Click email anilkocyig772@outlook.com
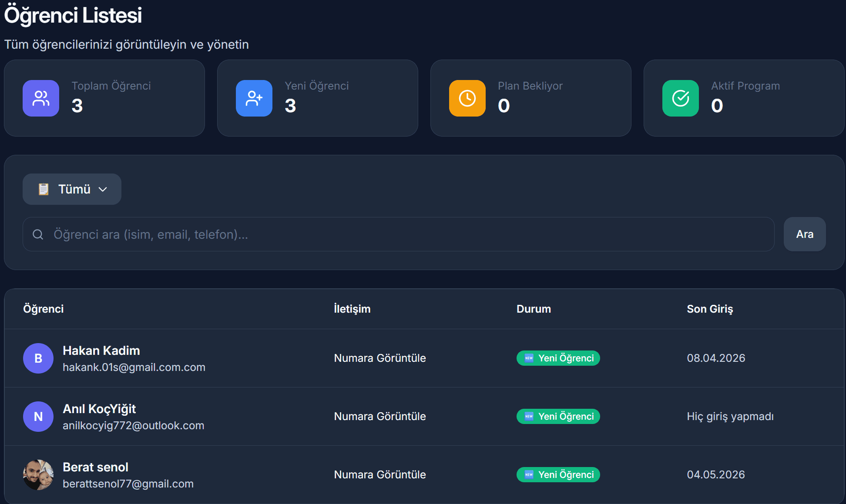The width and height of the screenshot is (846, 504). (134, 426)
